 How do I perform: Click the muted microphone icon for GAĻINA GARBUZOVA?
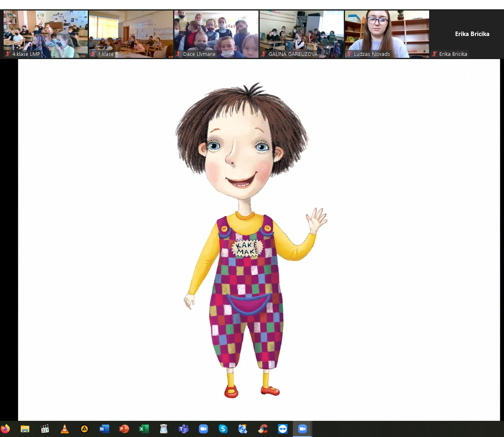click(x=264, y=54)
